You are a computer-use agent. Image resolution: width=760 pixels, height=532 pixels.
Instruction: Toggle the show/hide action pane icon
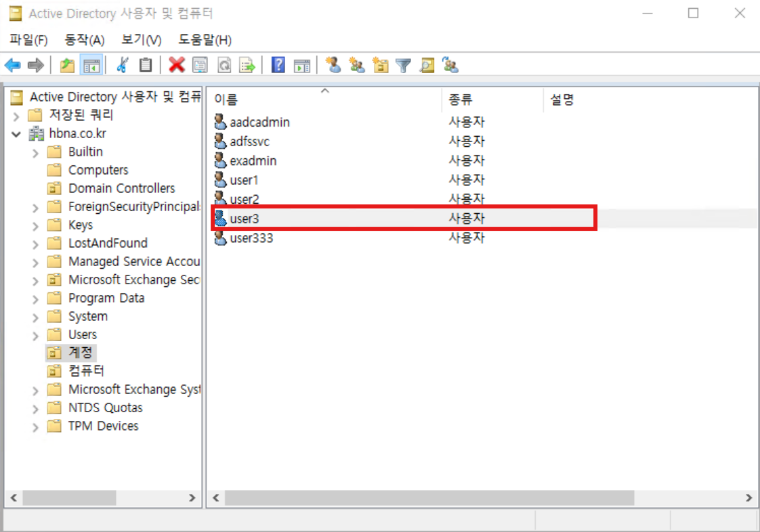302,65
